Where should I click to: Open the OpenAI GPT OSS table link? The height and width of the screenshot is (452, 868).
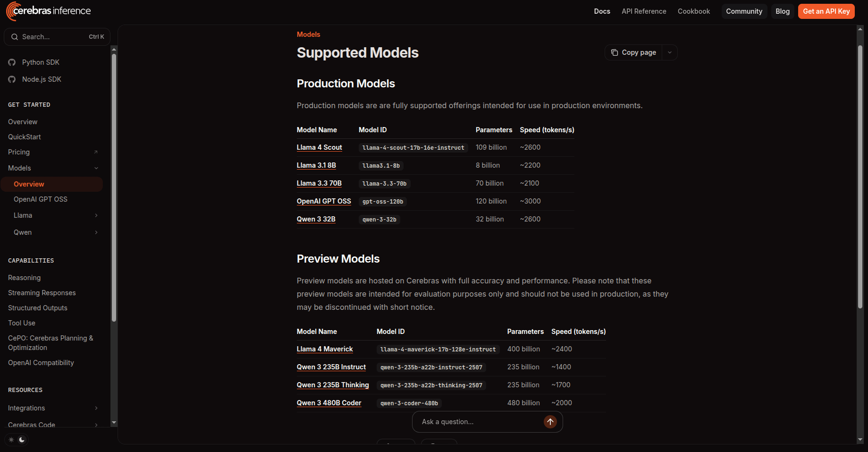(324, 201)
